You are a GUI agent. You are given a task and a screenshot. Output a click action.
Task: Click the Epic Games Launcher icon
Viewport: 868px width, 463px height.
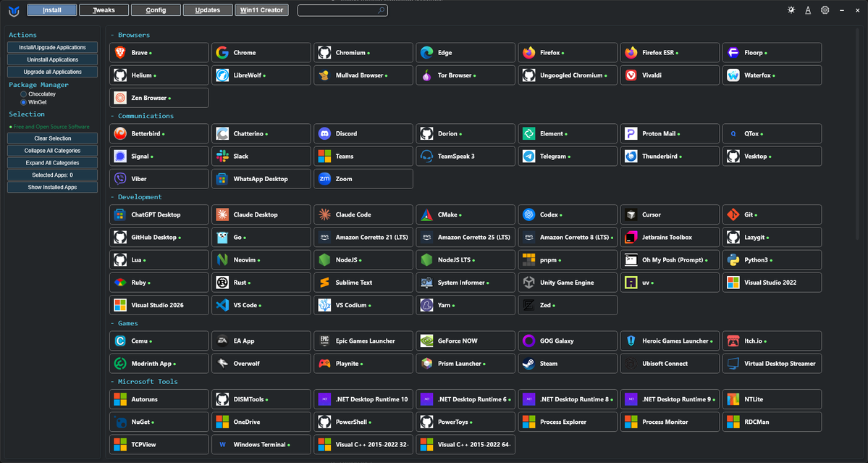click(x=324, y=341)
